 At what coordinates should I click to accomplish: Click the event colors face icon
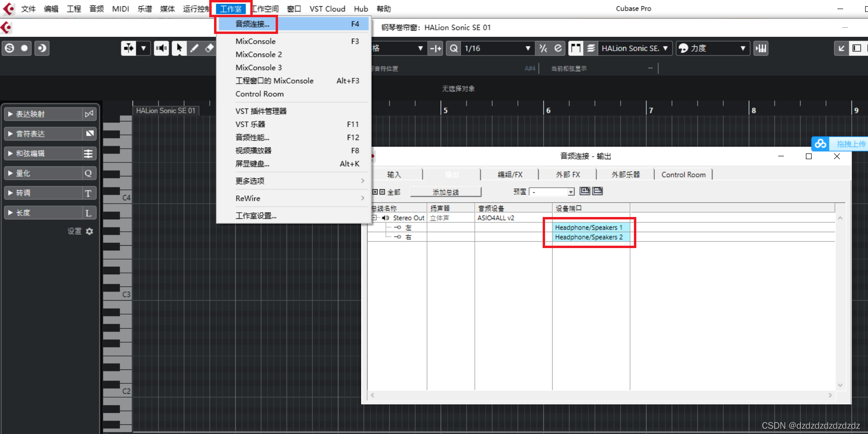pyautogui.click(x=684, y=48)
